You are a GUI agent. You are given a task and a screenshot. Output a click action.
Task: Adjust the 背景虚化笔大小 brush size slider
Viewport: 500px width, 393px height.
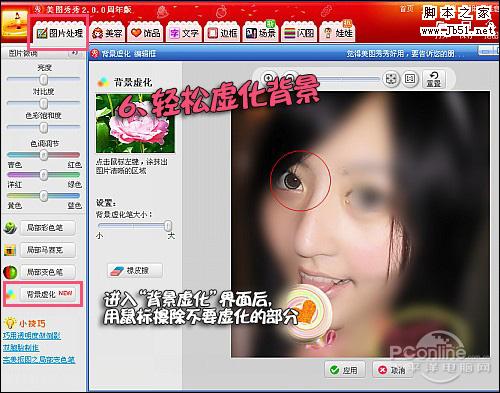point(135,226)
